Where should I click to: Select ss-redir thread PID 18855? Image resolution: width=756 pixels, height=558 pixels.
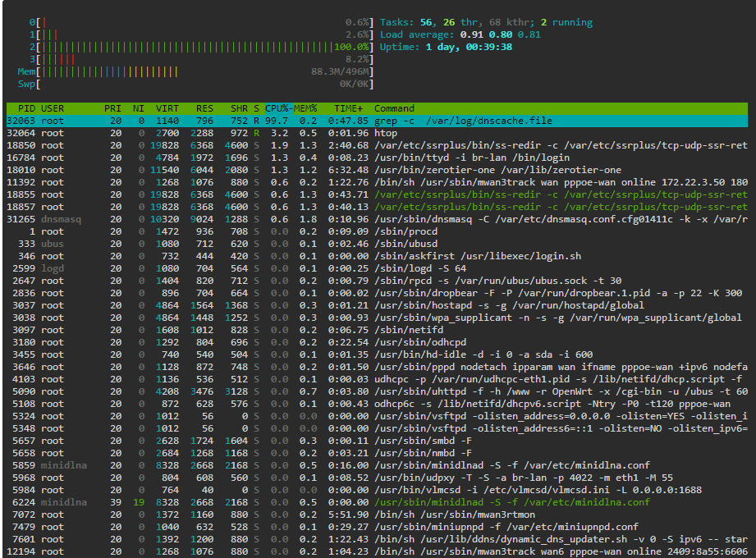(377, 194)
